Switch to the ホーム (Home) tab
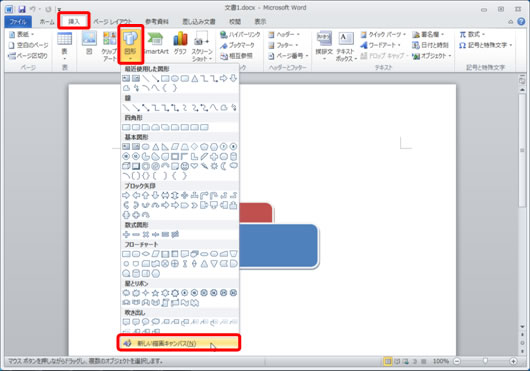530x371 pixels. tap(47, 22)
